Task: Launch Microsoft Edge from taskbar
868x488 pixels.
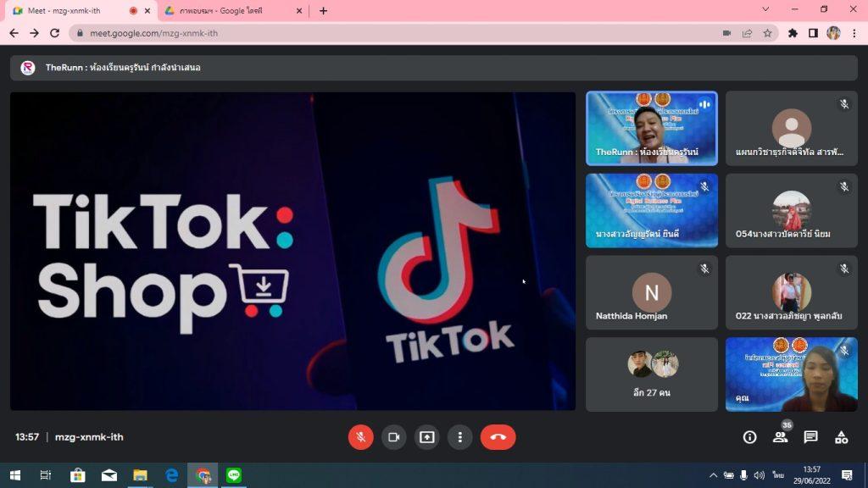Action: click(171, 475)
